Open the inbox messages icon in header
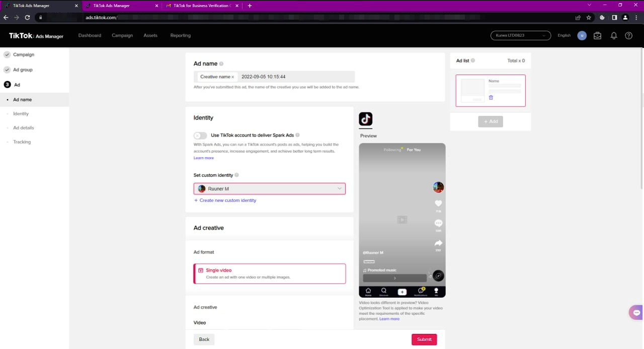This screenshot has height=349, width=644. coord(598,36)
